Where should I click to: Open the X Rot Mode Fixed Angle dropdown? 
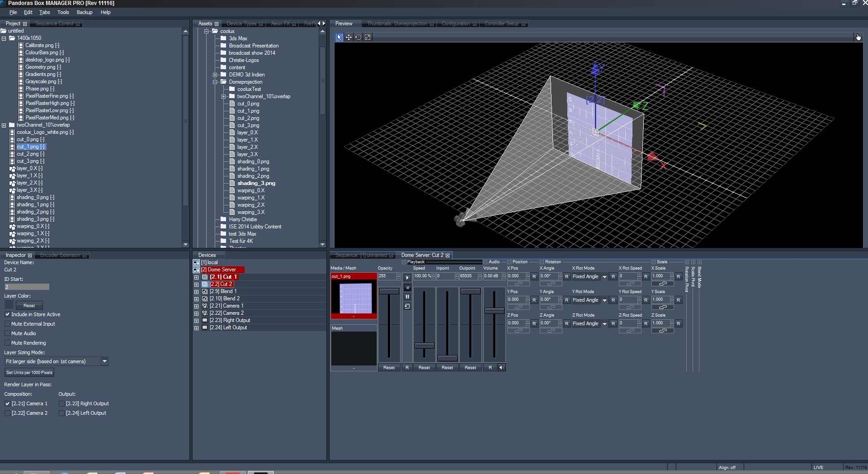(x=604, y=277)
